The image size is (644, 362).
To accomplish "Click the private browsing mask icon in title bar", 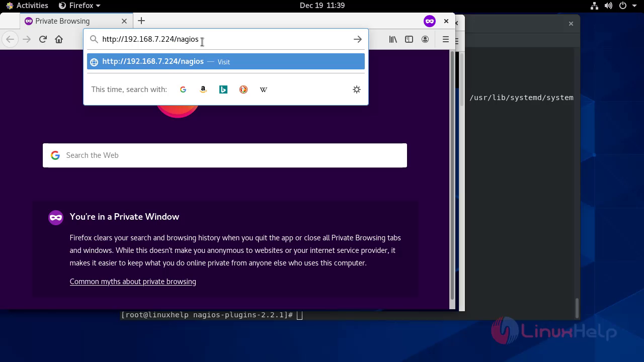I will [429, 21].
